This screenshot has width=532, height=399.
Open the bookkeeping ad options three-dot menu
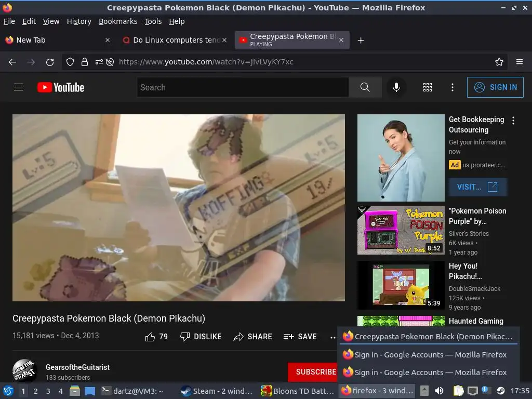513,121
